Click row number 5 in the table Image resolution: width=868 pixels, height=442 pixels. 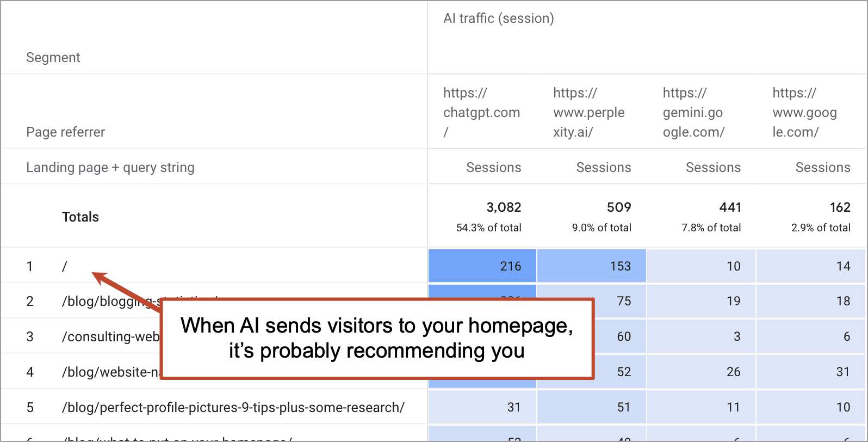pyautogui.click(x=30, y=407)
